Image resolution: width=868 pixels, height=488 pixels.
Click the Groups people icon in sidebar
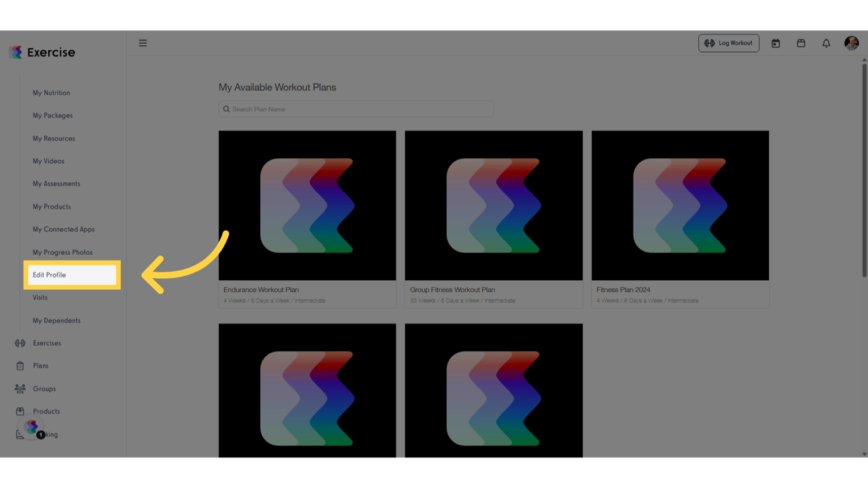coord(20,389)
